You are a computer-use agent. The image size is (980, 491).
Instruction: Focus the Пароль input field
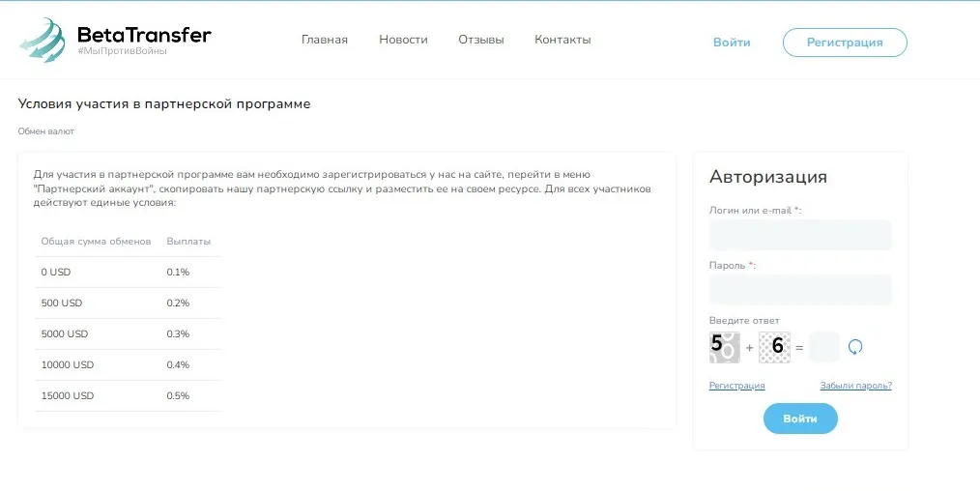pos(800,290)
